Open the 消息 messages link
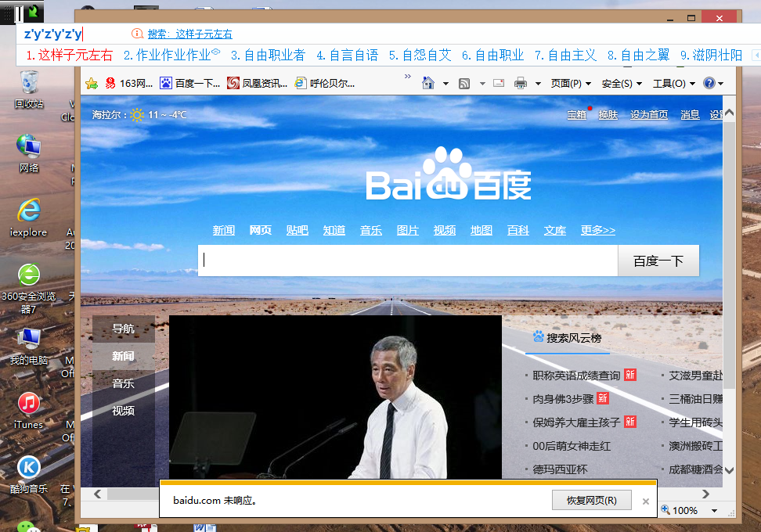Image resolution: width=761 pixels, height=532 pixels. (x=690, y=115)
